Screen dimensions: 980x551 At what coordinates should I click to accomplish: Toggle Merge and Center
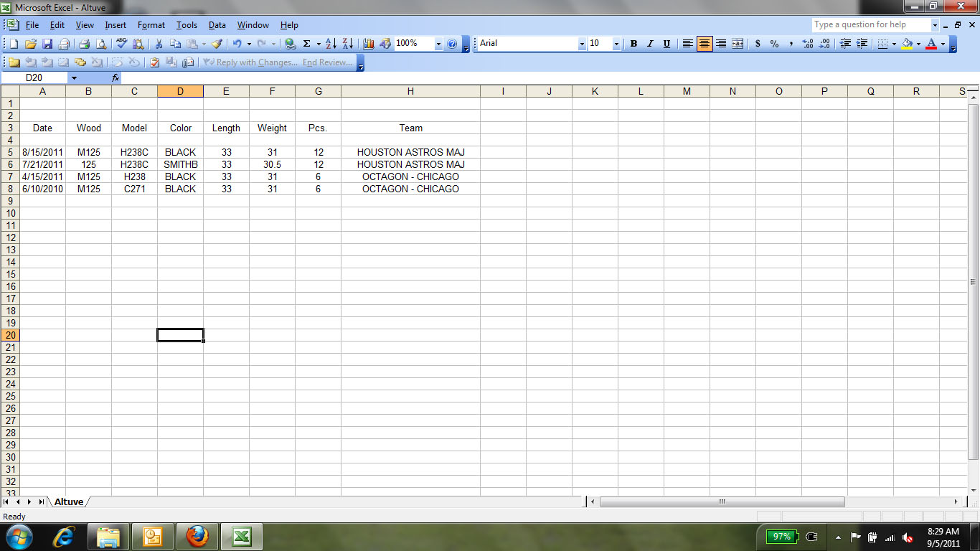[738, 44]
